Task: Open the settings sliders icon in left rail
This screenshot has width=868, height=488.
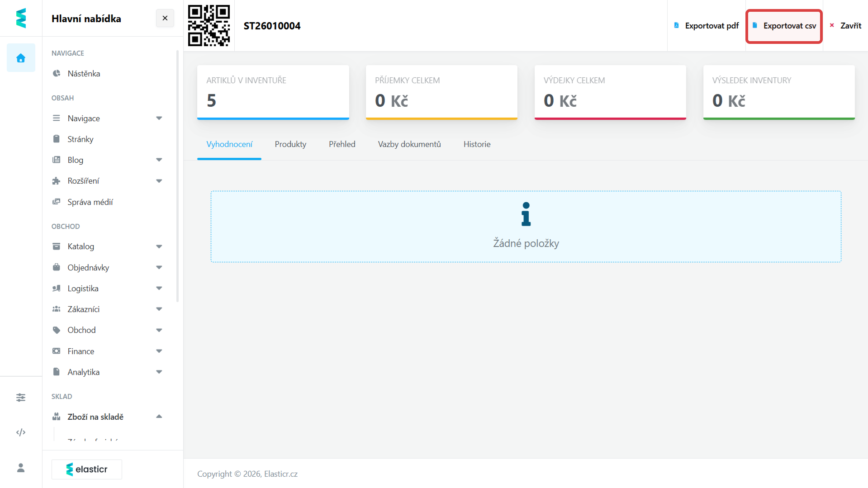Action: pyautogui.click(x=21, y=398)
